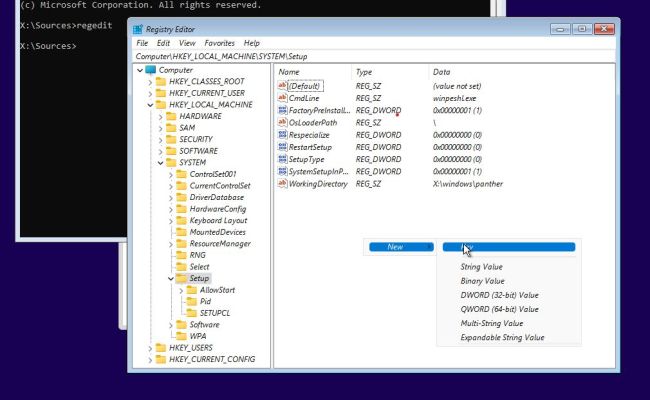Viewport: 650px width, 400px height.
Task: Click HKEY_LOCAL_MACHINE folder icon
Action: 161,105
